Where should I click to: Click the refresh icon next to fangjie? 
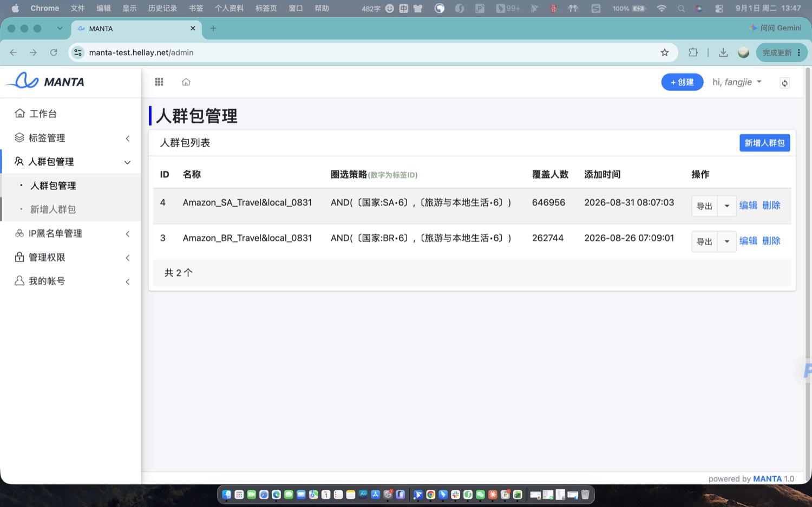pos(784,83)
